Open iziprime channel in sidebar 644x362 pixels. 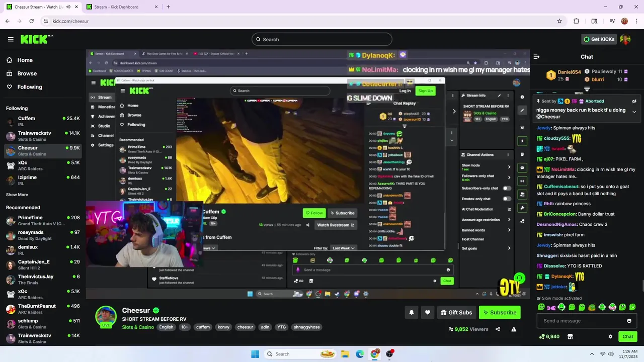[43, 180]
